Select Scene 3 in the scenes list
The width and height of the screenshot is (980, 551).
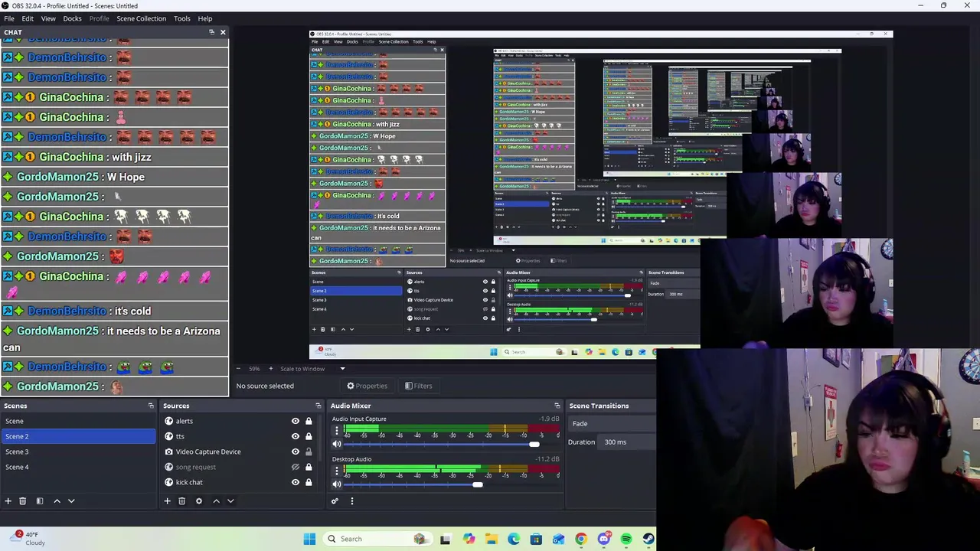(x=78, y=452)
